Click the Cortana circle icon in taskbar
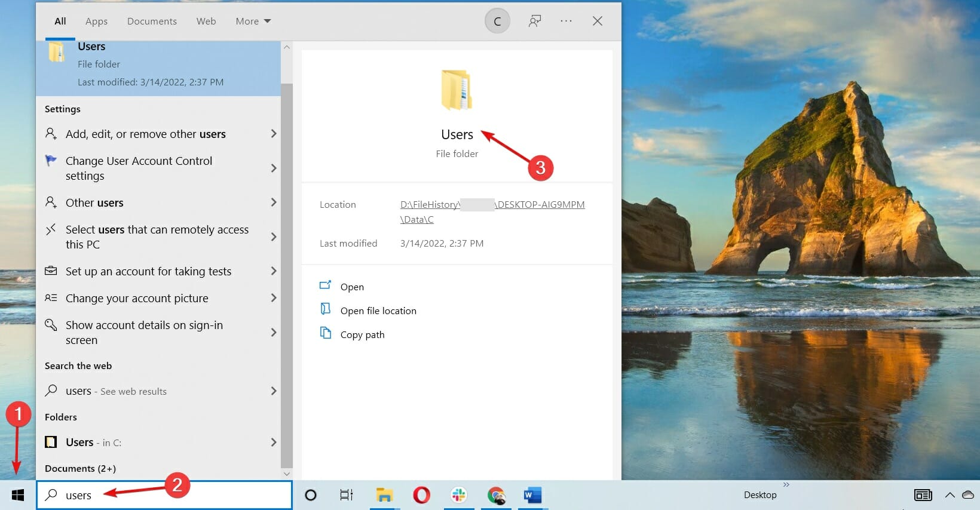This screenshot has height=510, width=980. pyautogui.click(x=311, y=495)
